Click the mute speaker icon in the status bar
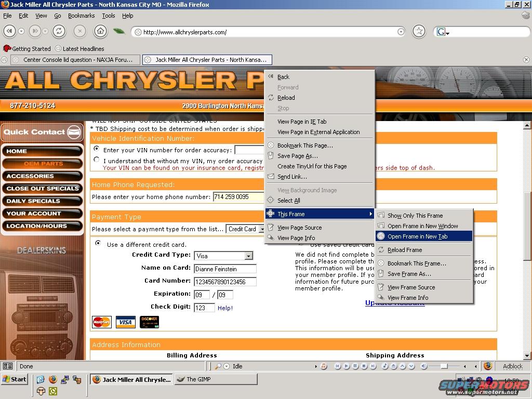The height and width of the screenshot is (399, 532). coord(423,366)
